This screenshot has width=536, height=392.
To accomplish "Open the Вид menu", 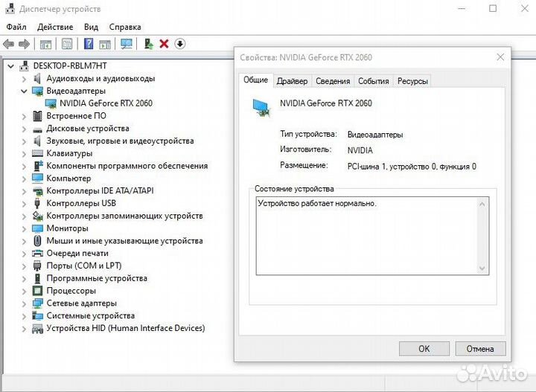I will click(x=91, y=27).
